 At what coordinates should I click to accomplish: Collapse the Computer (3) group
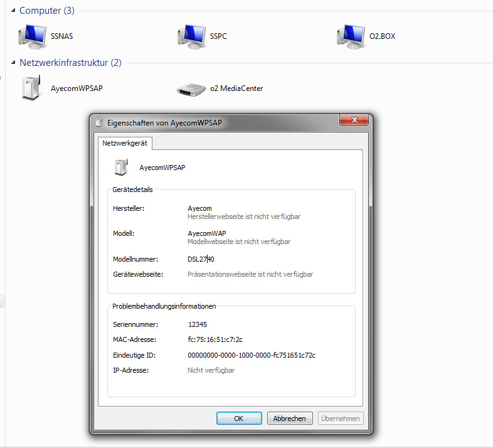pyautogui.click(x=13, y=11)
